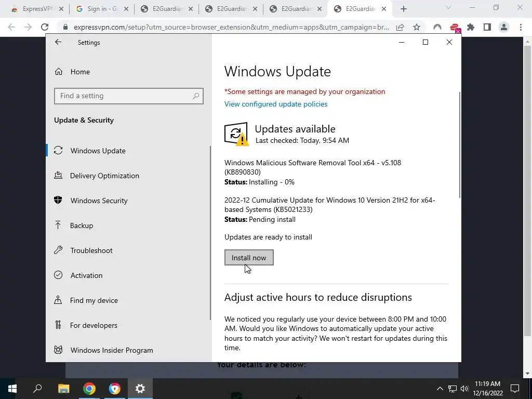Click the network icon in system tray
Image resolution: width=532 pixels, height=399 pixels.
pos(453,389)
